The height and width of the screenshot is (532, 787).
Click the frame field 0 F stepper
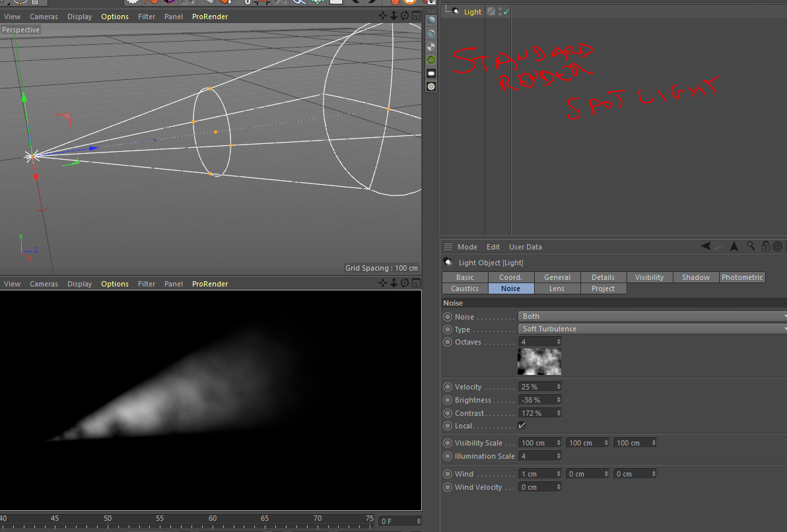[419, 521]
